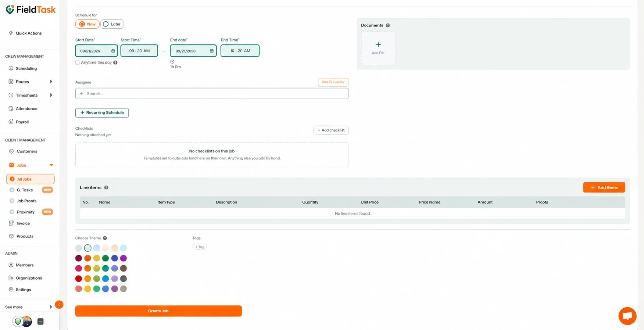Click the 'Quantity' column header
The image size is (644, 330).
310,202
